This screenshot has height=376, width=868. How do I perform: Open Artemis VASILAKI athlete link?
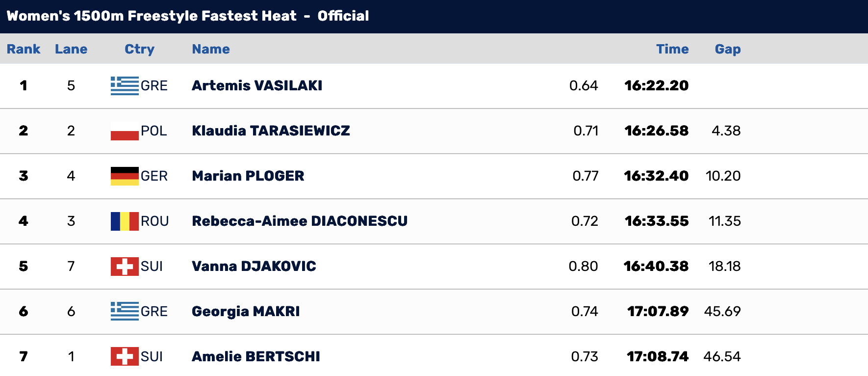point(257,85)
